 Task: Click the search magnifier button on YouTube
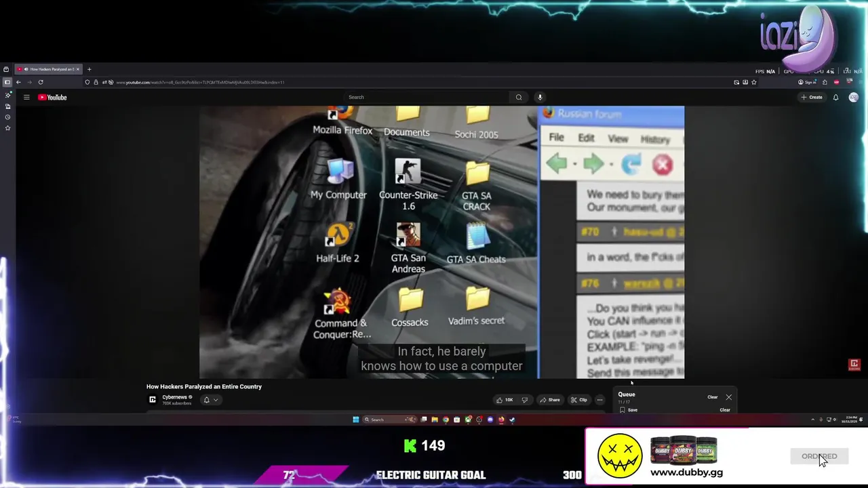tap(519, 97)
